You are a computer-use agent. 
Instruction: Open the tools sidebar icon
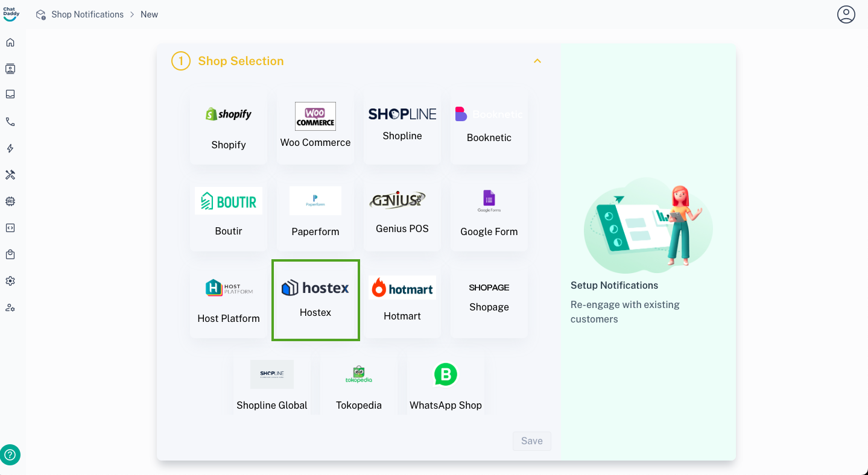tap(10, 175)
